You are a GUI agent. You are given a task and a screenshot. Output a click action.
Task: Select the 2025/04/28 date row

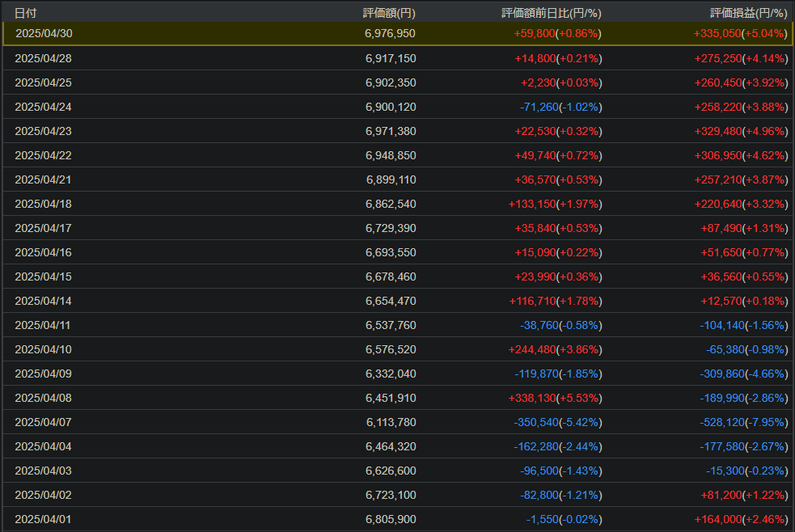pos(398,58)
